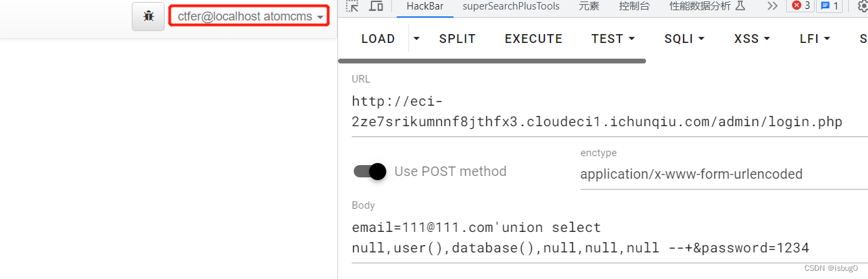Click the bug icon button
Viewport: 868px width, 279px height.
(148, 16)
